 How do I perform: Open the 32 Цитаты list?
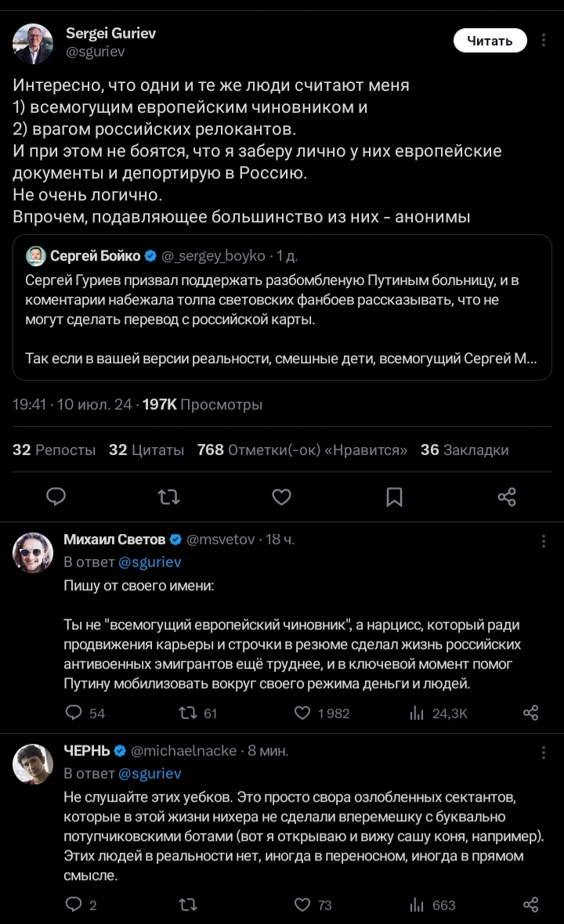(146, 449)
